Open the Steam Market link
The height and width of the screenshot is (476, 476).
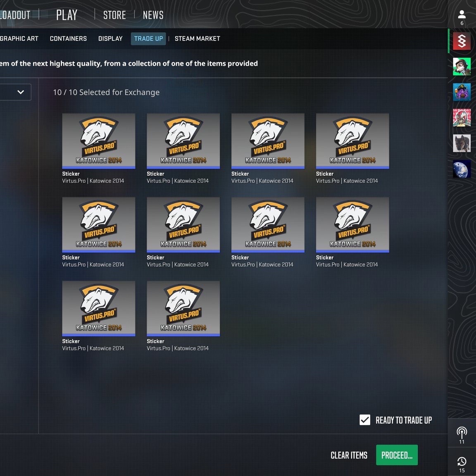pos(198,38)
